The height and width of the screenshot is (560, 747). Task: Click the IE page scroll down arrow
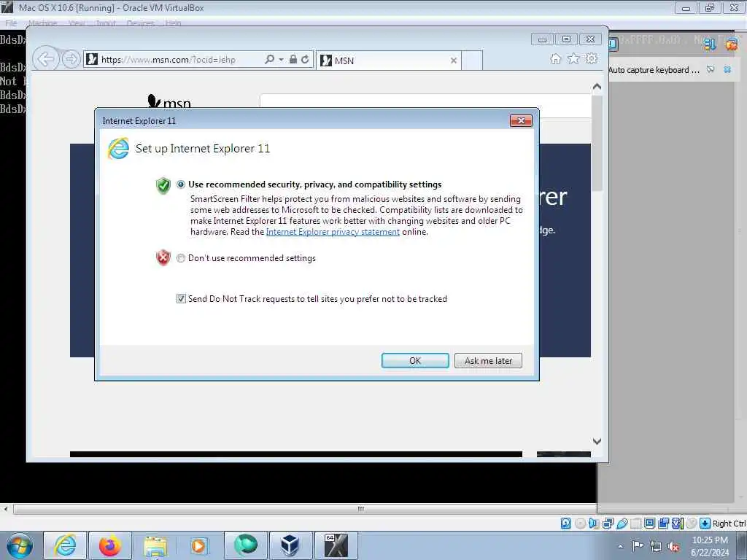(597, 441)
